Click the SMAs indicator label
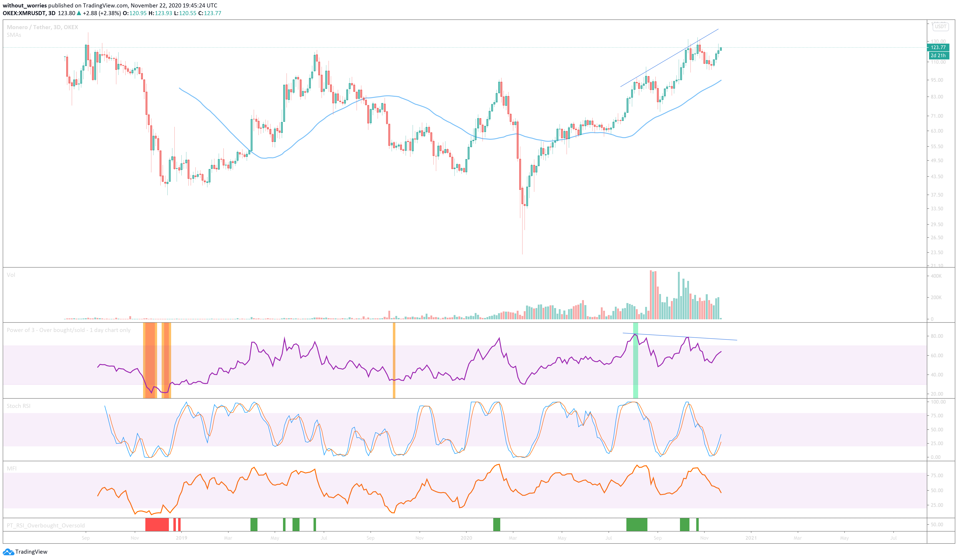The width and height of the screenshot is (958, 560). [x=14, y=35]
